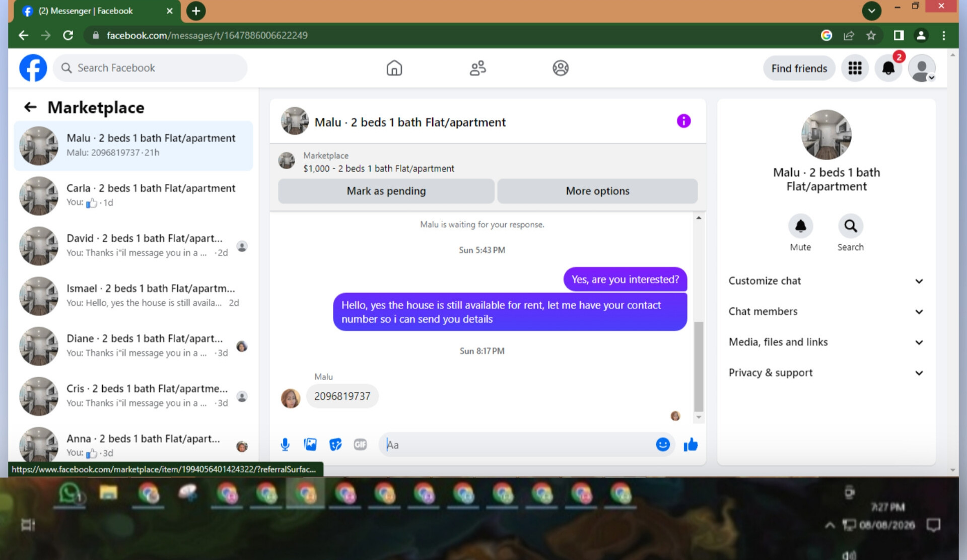Show hidden system tray icons chevron
The image size is (967, 560).
click(x=830, y=526)
